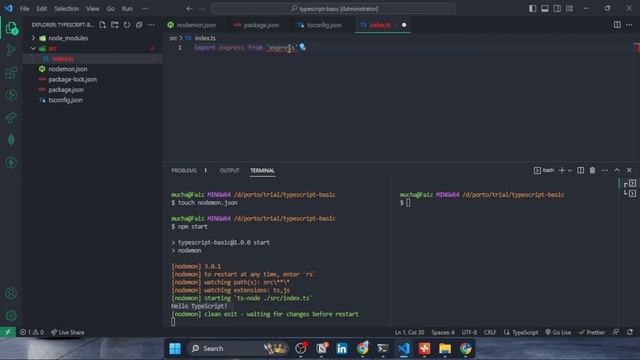Open Live Share from status bar
Viewport: 640px width, 360px height.
pyautogui.click(x=68, y=332)
